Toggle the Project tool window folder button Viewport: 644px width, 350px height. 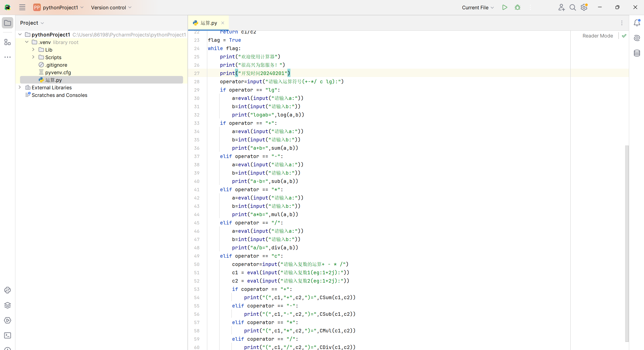(x=8, y=23)
